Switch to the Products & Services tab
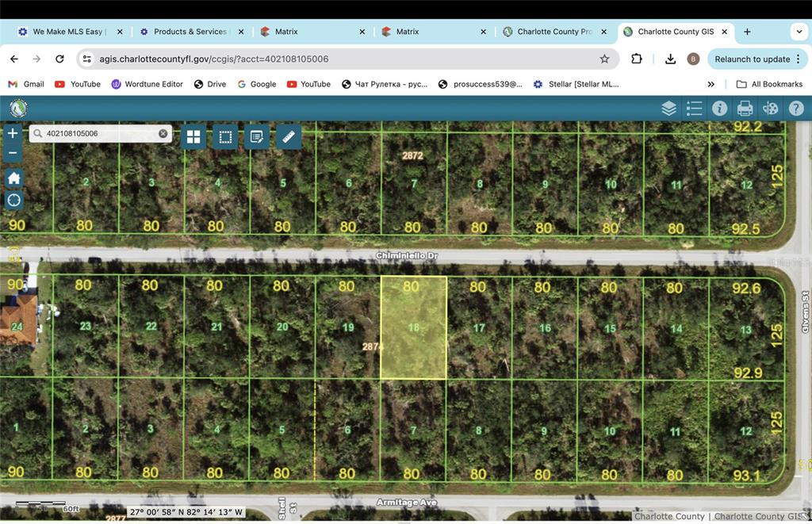Screen dimensions: 812x524 (x=190, y=32)
